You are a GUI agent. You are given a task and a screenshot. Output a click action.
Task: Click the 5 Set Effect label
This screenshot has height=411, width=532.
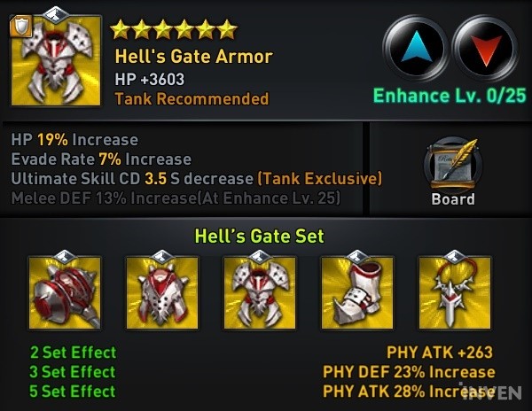[x=73, y=391]
